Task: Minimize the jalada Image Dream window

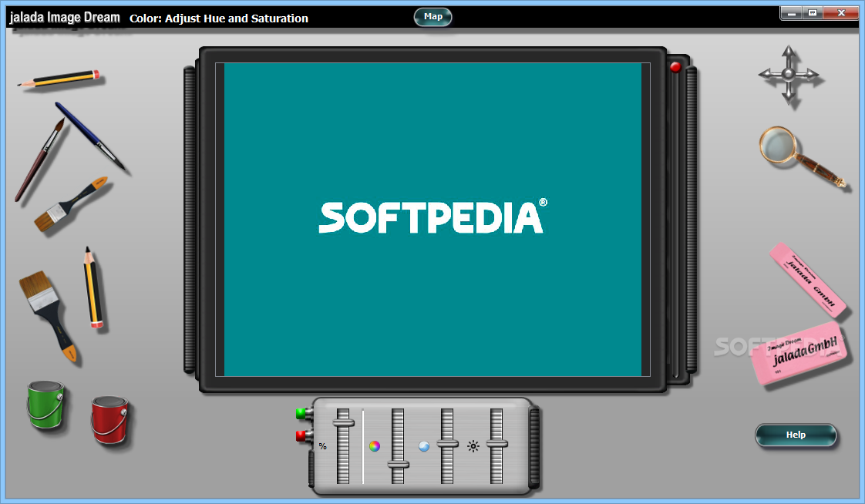Action: tap(792, 12)
